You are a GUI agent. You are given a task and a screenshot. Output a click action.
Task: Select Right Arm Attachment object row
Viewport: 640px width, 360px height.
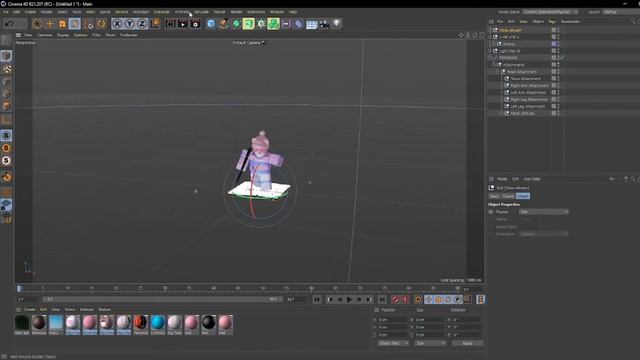pos(529,85)
